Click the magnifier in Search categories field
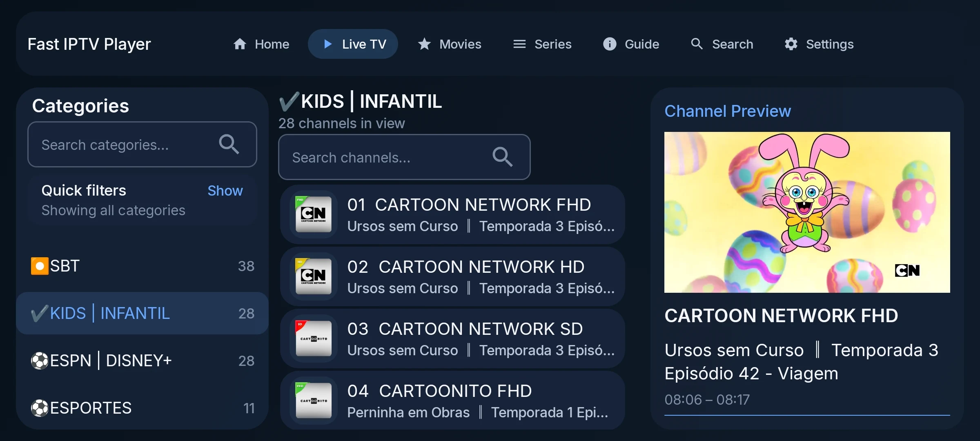This screenshot has height=441, width=980. (x=229, y=144)
